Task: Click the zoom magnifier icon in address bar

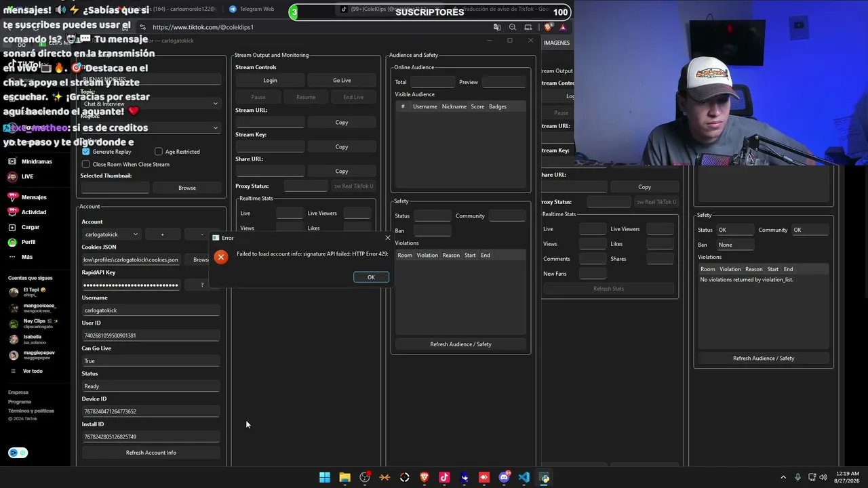Action: 513,27
